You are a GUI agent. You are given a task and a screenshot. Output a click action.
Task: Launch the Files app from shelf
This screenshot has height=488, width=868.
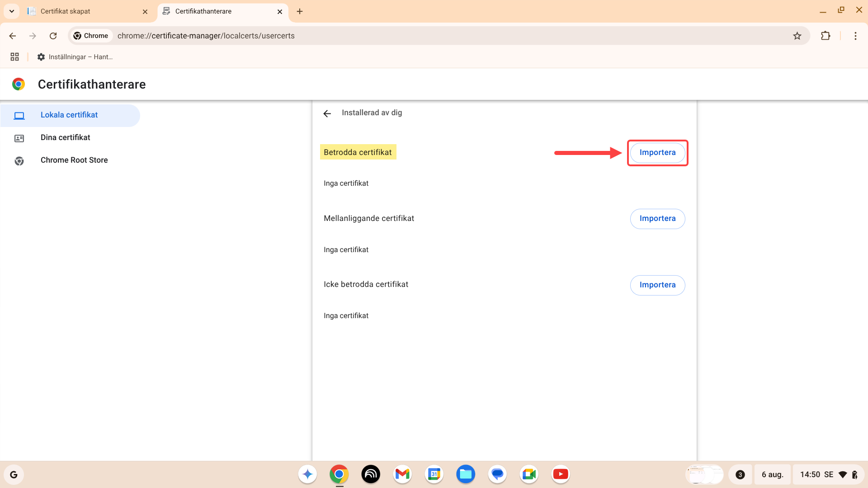465,474
